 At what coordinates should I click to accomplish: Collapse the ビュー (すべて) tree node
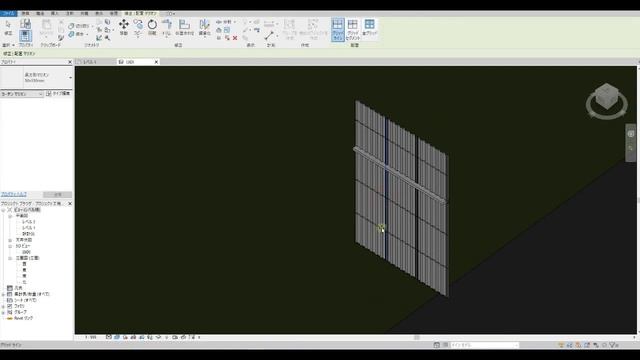click(3, 210)
